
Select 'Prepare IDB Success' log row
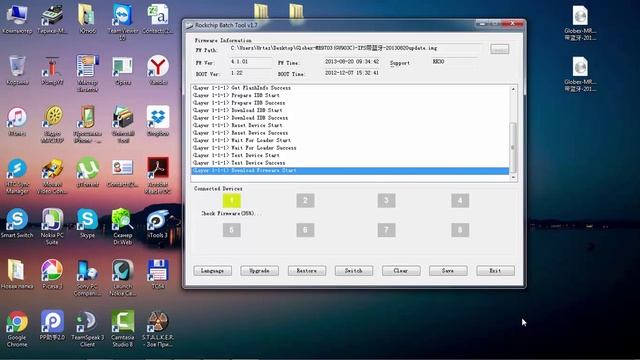(x=351, y=103)
